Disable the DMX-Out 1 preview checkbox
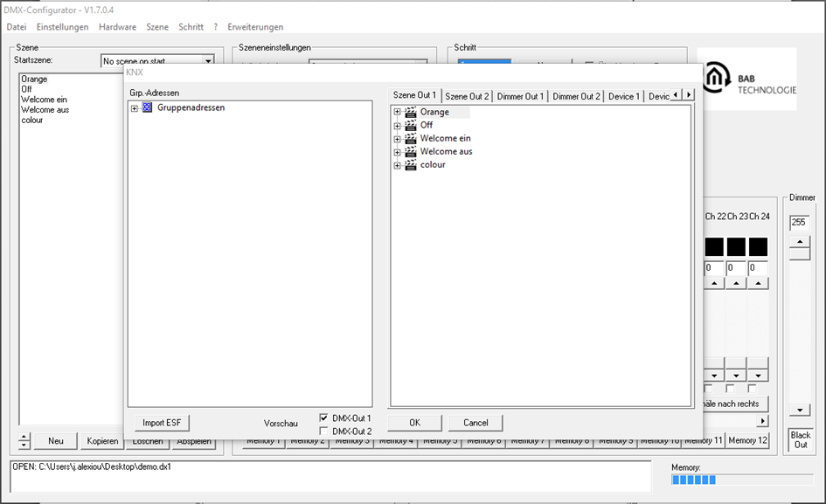 [323, 418]
